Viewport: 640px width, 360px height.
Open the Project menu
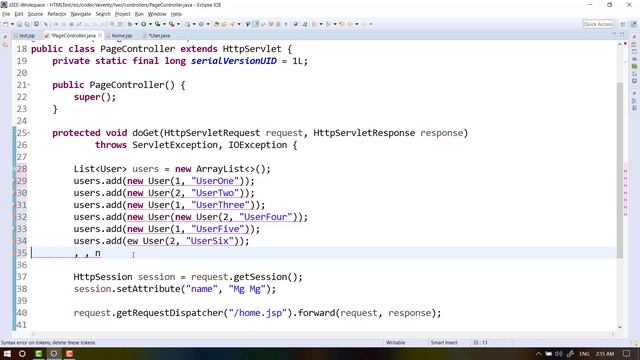tap(122, 14)
